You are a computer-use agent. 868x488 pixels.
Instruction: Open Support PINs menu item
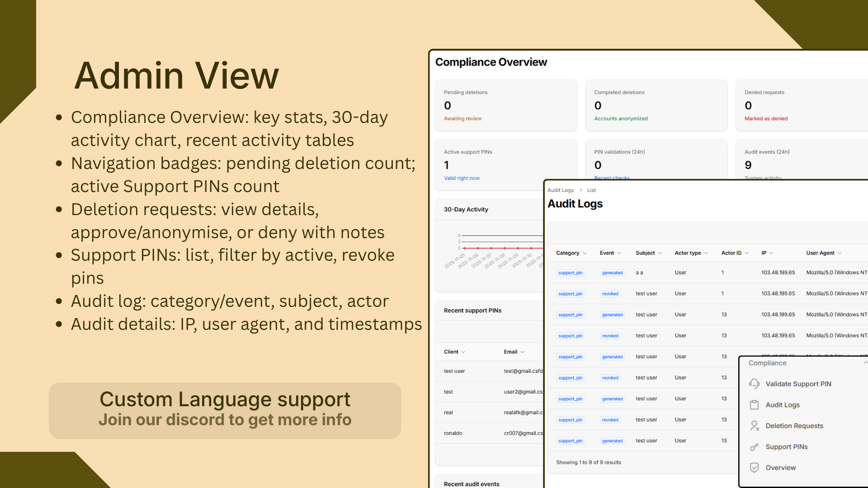point(786,447)
